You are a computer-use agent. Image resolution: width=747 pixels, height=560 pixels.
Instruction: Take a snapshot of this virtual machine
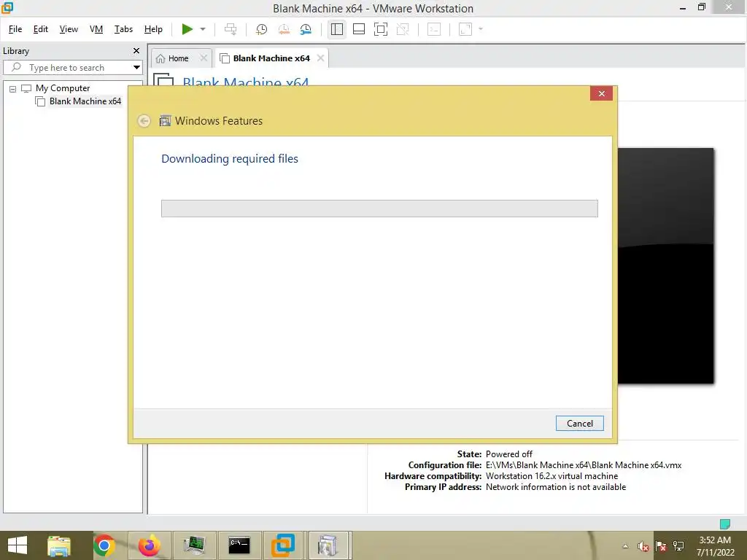coord(261,29)
